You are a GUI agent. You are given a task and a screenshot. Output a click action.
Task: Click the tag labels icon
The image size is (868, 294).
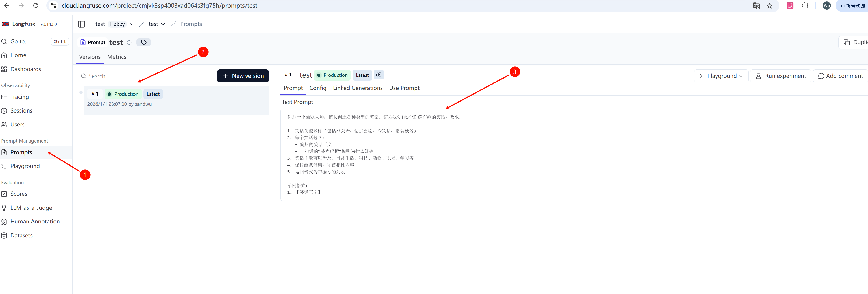(x=143, y=42)
